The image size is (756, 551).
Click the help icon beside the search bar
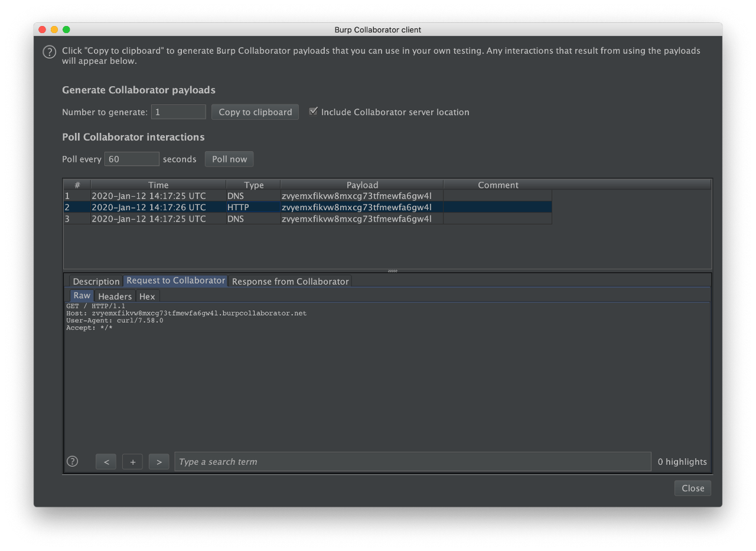coord(72,461)
